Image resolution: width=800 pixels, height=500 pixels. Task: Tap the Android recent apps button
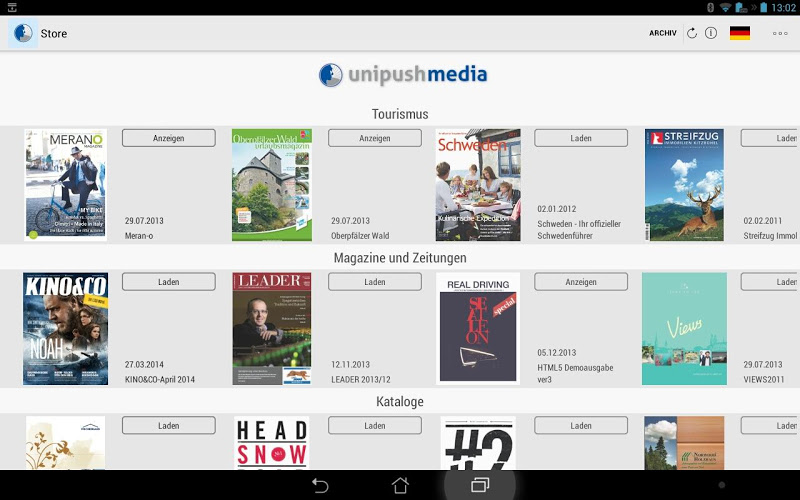tap(480, 485)
